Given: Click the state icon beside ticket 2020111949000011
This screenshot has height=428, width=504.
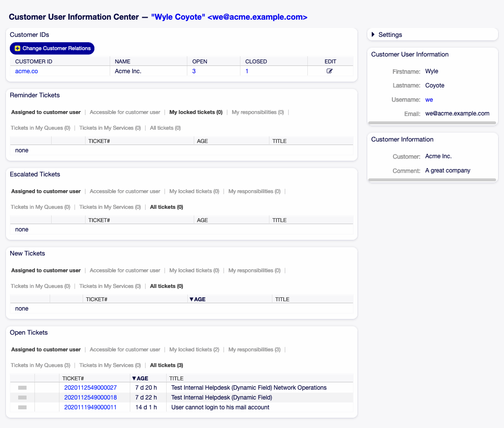Looking at the screenshot, I should pos(22,407).
